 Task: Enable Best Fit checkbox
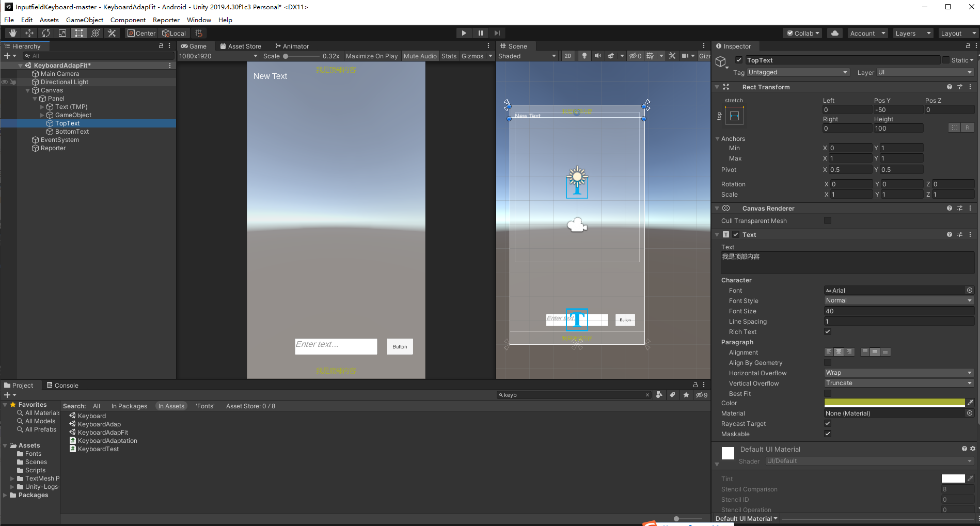click(x=828, y=393)
